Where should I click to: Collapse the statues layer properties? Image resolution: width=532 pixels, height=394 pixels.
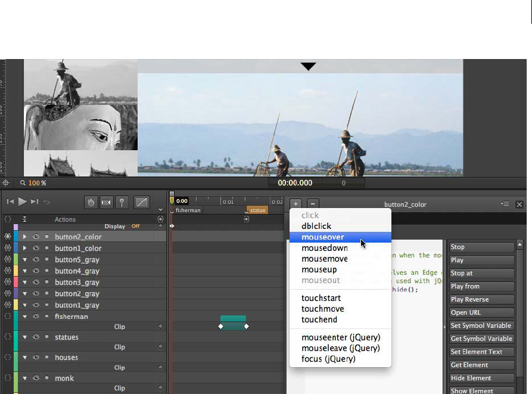click(x=25, y=337)
